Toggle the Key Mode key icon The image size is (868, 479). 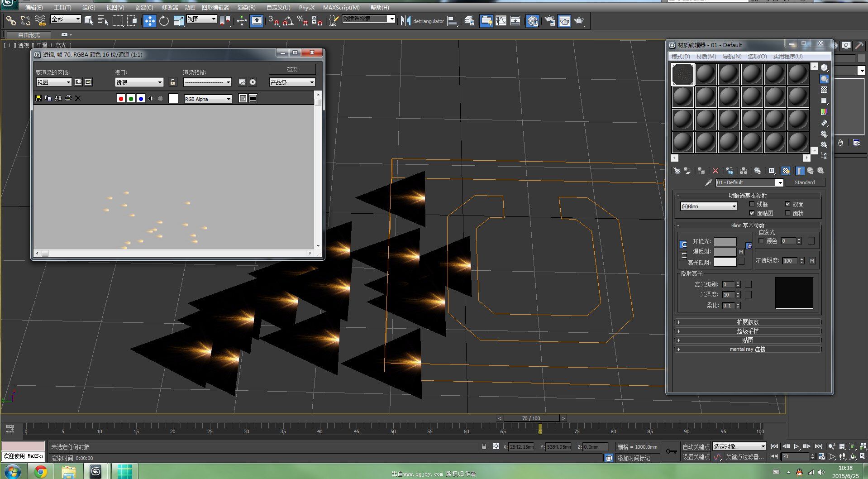671,451
